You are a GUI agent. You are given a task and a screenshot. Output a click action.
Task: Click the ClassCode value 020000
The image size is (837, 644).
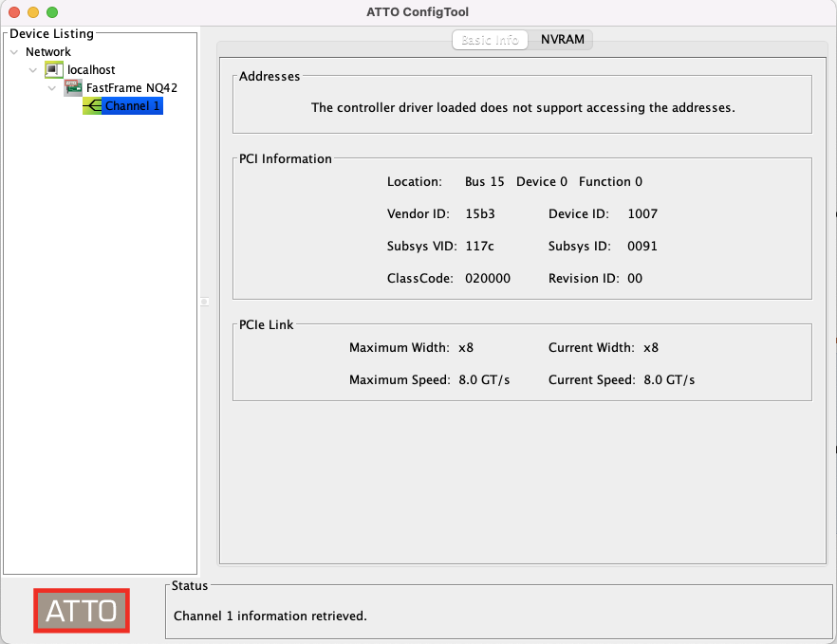point(488,279)
